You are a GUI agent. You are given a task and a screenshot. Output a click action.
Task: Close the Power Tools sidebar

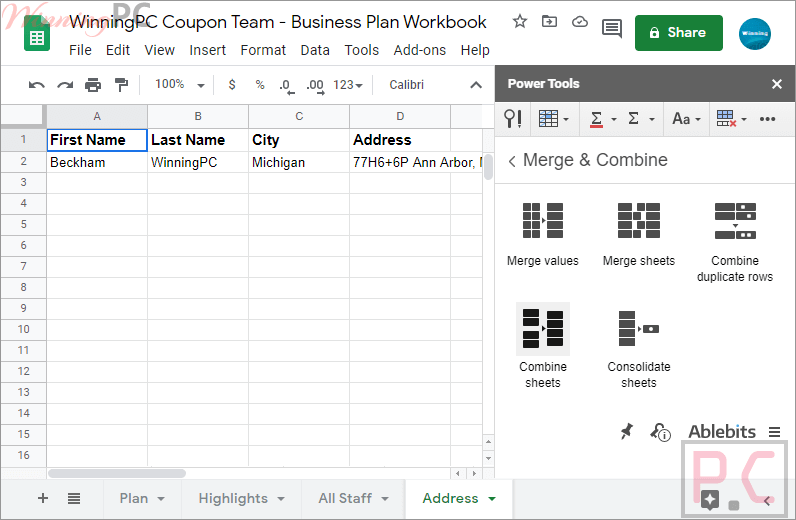[777, 84]
